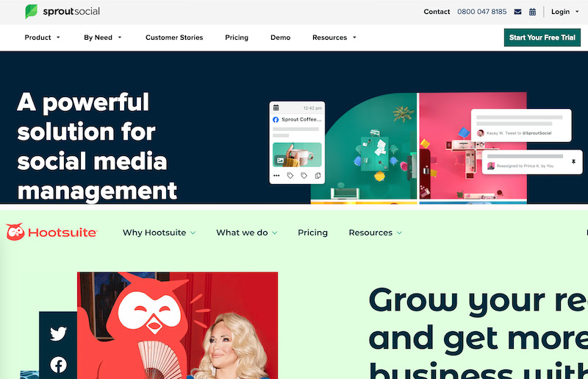Click the 0800 047 8185 phone link
Viewport: 588px width, 379px height.
pyautogui.click(x=482, y=12)
